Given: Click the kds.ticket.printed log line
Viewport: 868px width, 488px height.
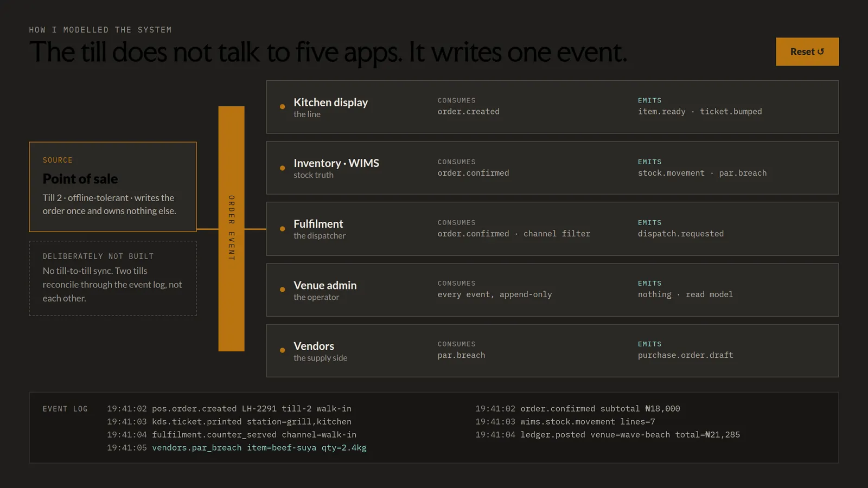Looking at the screenshot, I should pyautogui.click(x=229, y=422).
